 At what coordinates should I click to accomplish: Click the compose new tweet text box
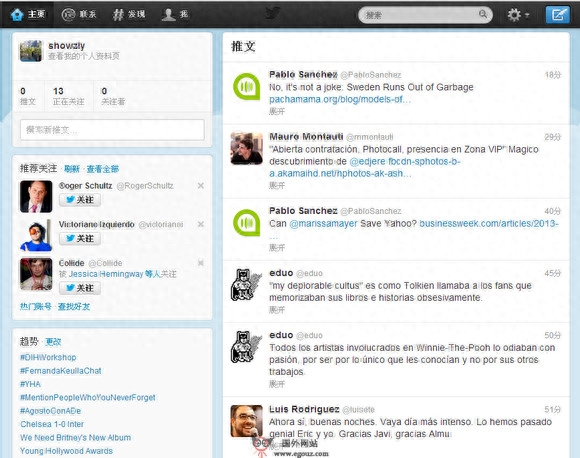click(x=112, y=130)
